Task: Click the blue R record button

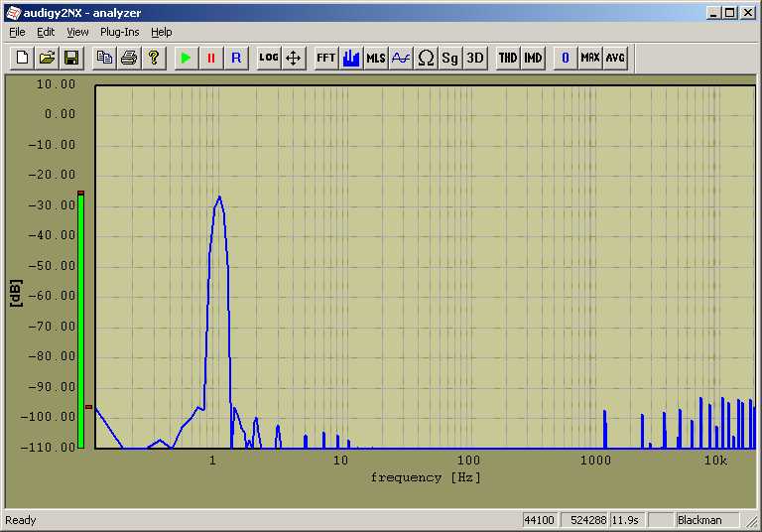Action: (x=235, y=58)
